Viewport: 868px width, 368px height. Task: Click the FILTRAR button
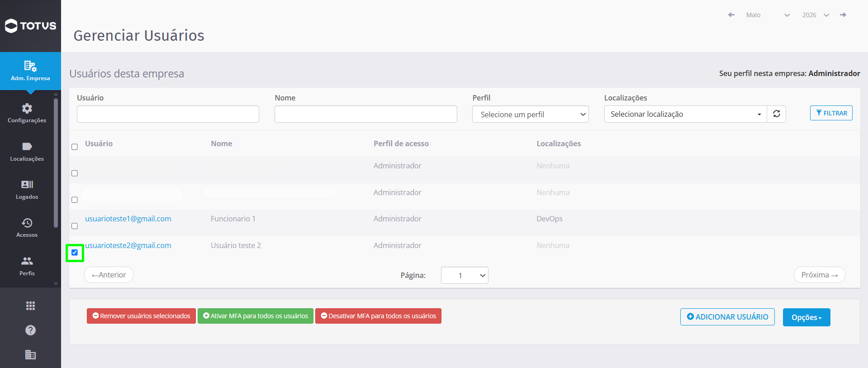coord(831,113)
